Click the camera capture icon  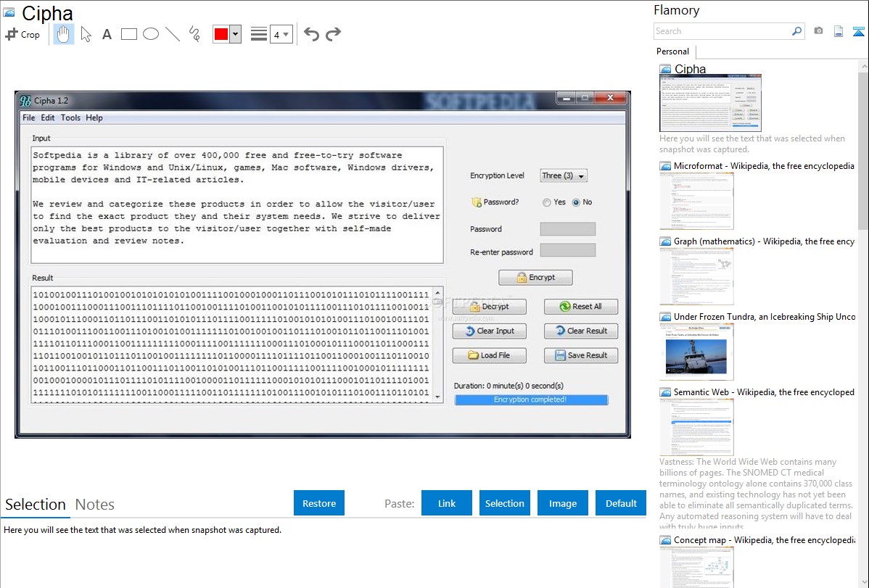click(x=818, y=31)
